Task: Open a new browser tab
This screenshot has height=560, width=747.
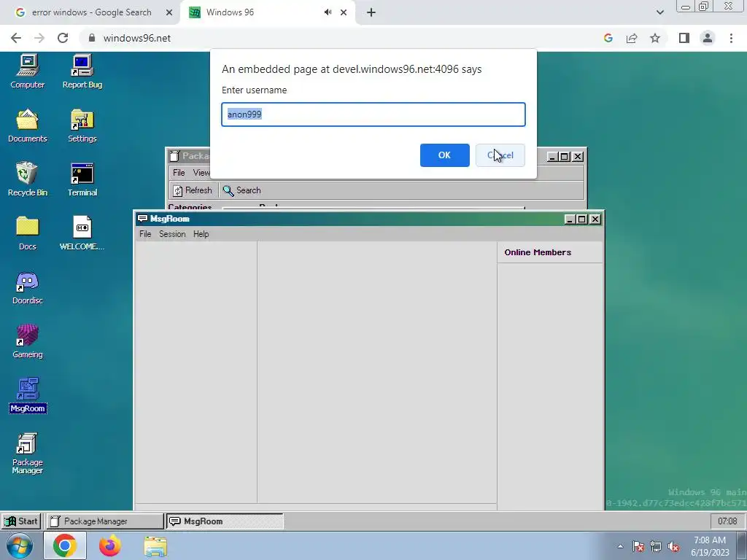Action: coord(371,12)
